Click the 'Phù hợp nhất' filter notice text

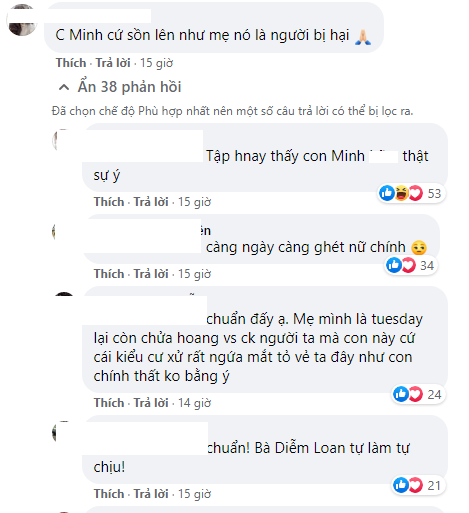pyautogui.click(x=232, y=111)
